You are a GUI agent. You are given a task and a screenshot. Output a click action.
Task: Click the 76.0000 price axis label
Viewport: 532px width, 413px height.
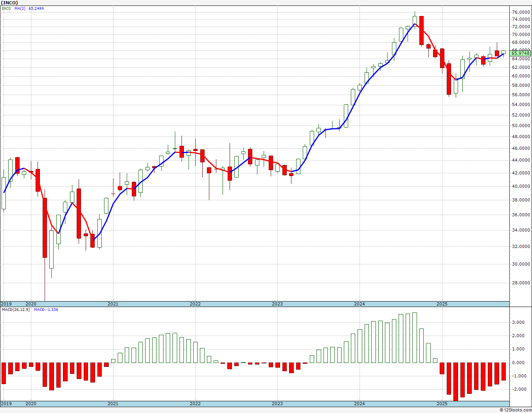[x=521, y=12]
